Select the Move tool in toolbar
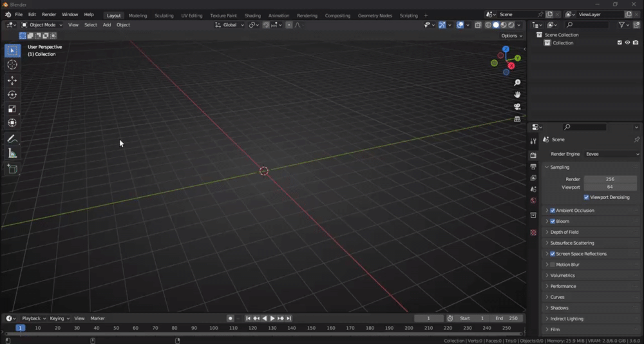Image resolution: width=644 pixels, height=344 pixels. pyautogui.click(x=12, y=81)
